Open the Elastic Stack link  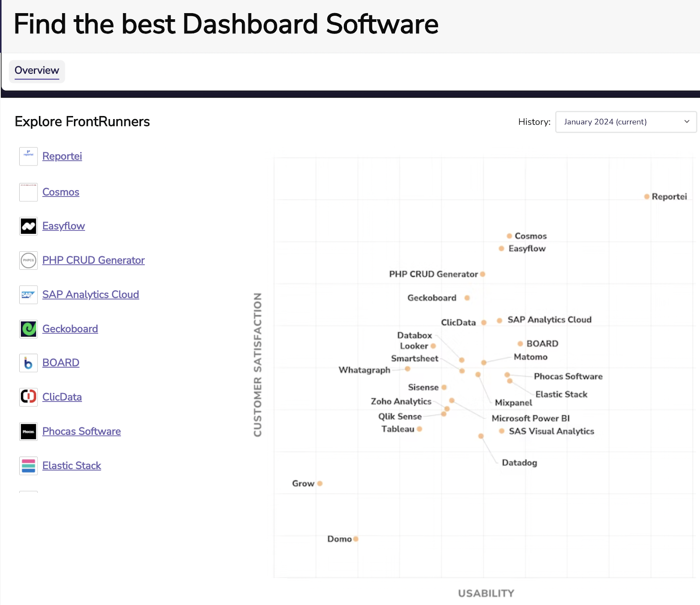pos(72,466)
